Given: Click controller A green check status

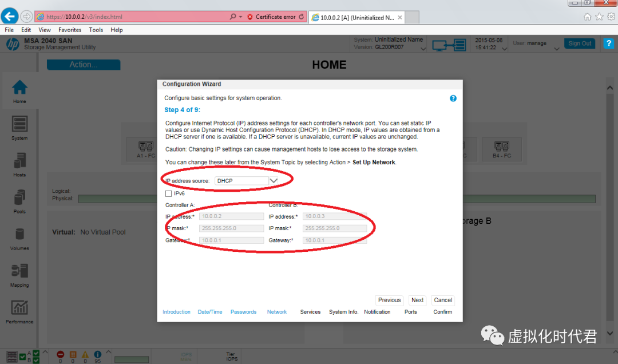Looking at the screenshot, I should pos(36,353).
